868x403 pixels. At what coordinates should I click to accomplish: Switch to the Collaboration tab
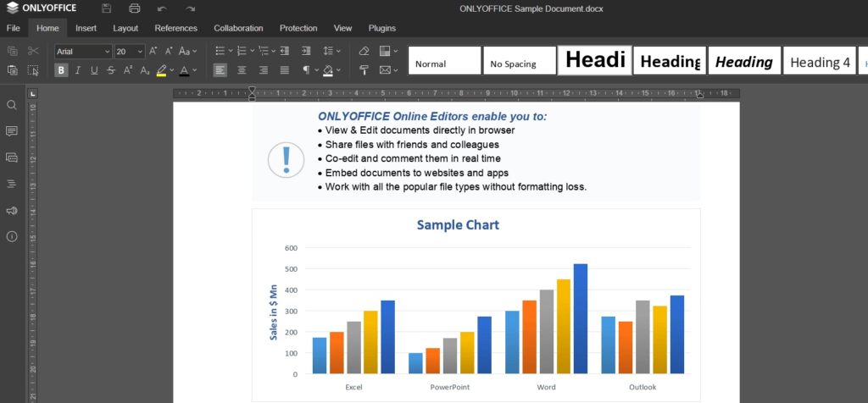click(x=238, y=28)
